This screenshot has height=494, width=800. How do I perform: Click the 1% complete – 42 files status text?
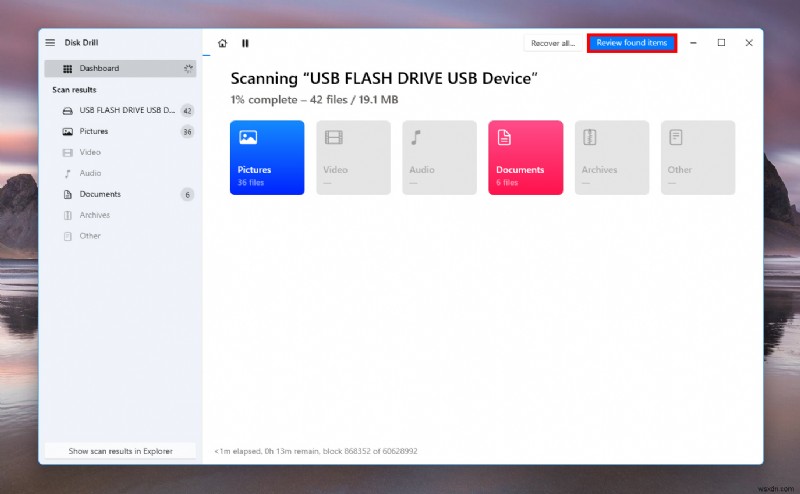[314, 100]
